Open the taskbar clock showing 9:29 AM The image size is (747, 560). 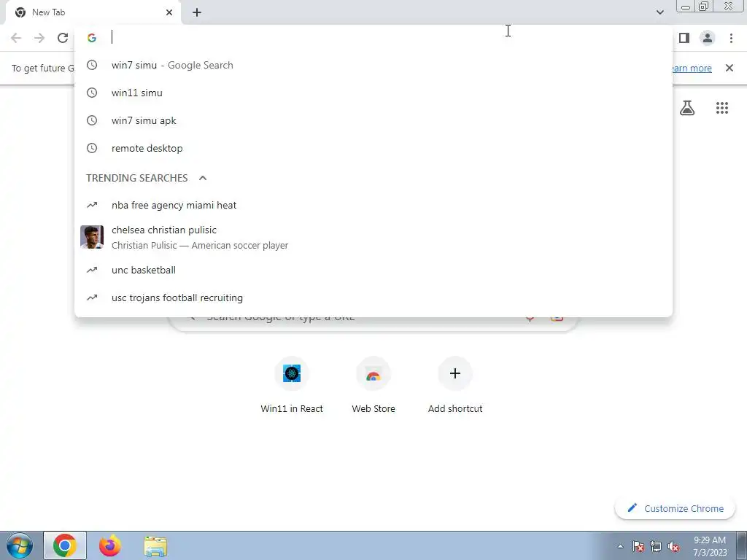710,546
